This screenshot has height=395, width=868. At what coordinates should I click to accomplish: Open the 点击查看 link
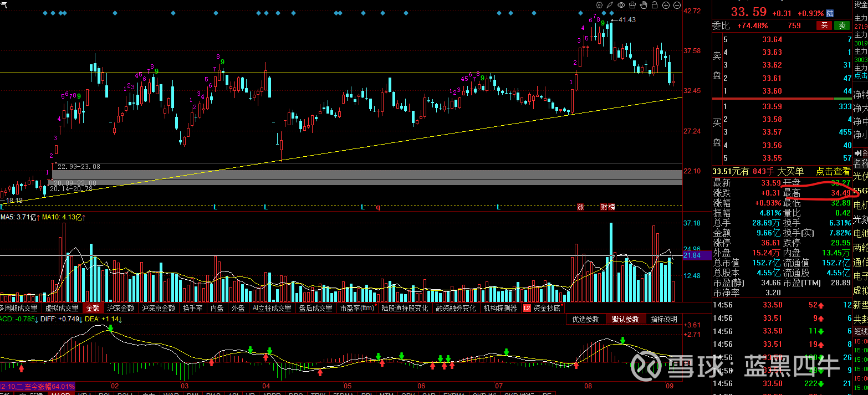click(833, 172)
